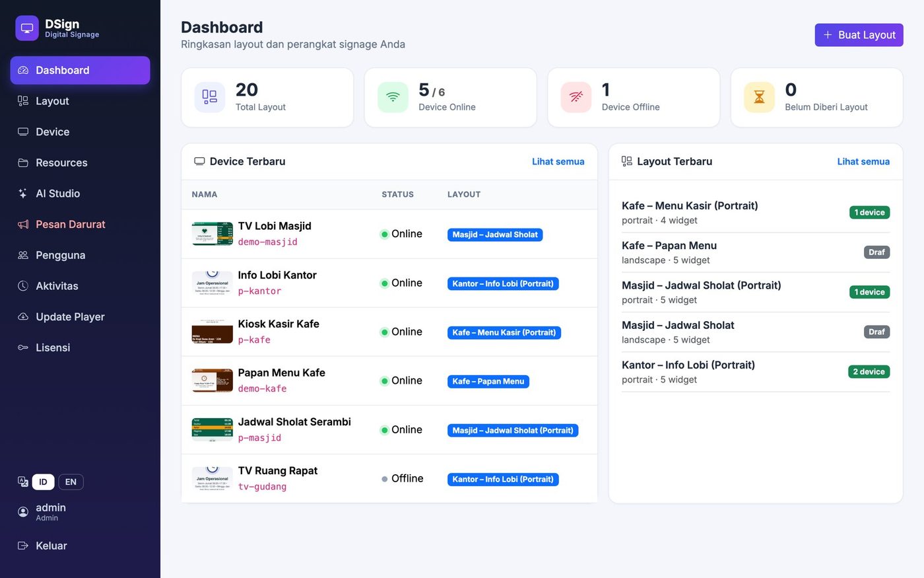Click the tv-gudang device code
The width and height of the screenshot is (924, 578).
262,487
